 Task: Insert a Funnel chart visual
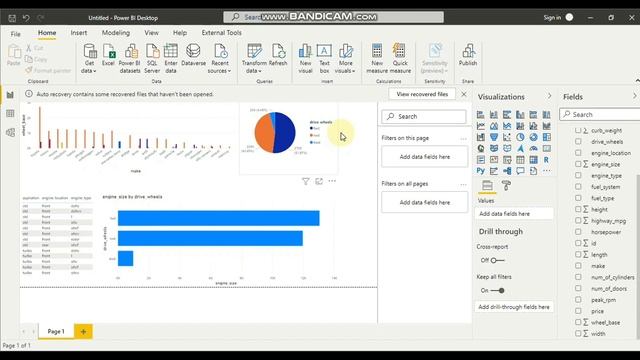tap(493, 137)
